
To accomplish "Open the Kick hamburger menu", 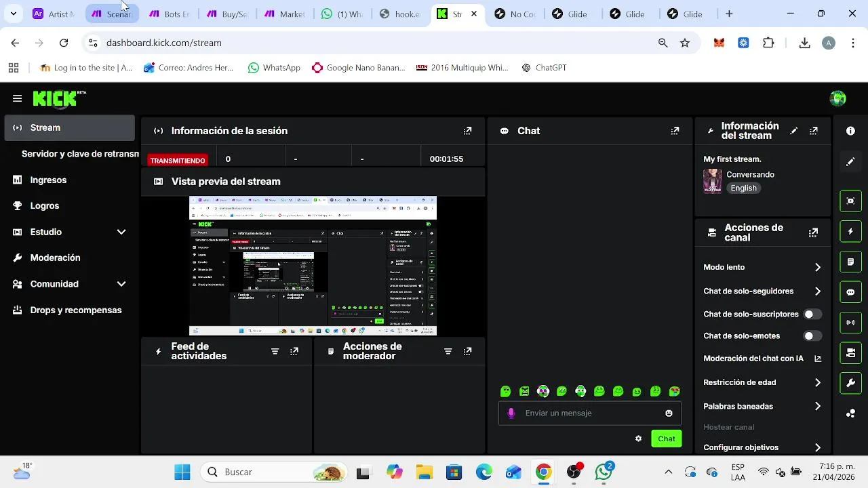I will (x=17, y=98).
